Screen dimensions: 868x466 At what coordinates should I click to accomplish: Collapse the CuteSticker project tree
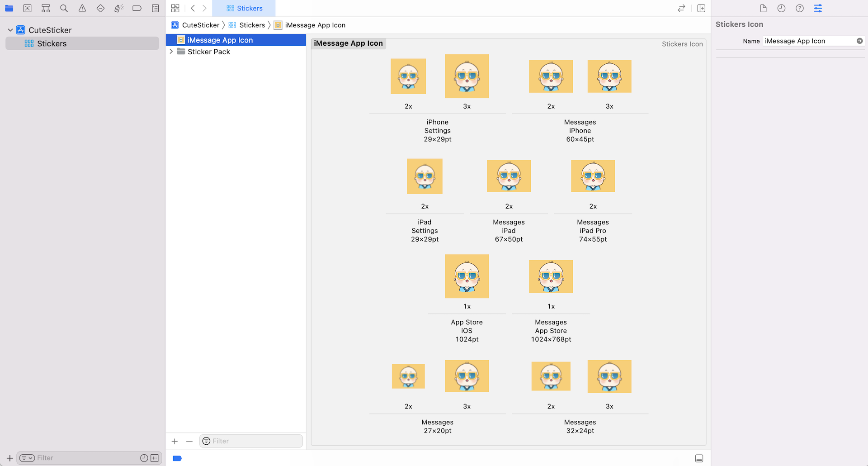tap(10, 30)
